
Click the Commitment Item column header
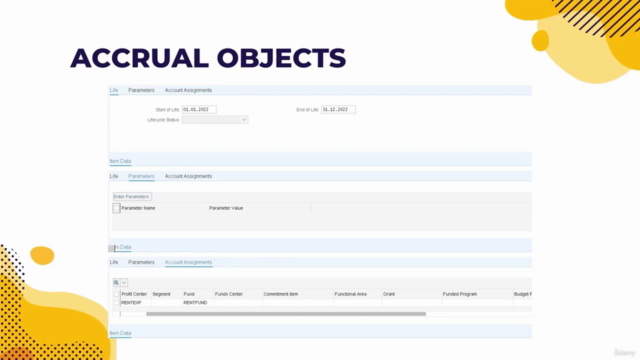(x=281, y=294)
